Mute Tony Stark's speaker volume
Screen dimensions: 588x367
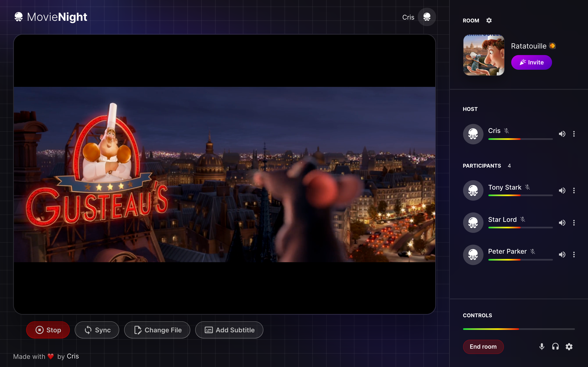point(562,191)
